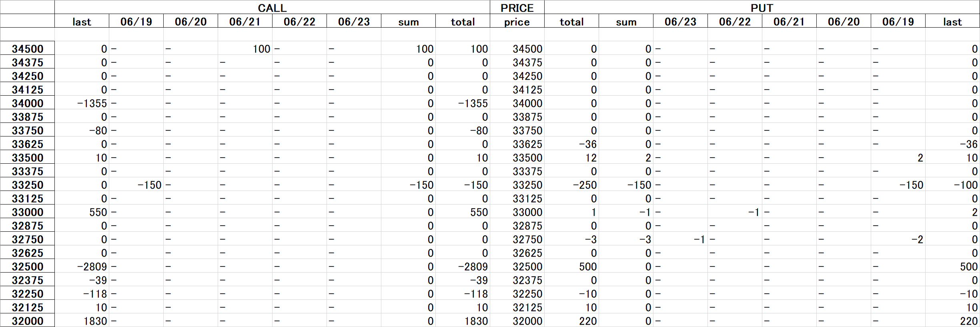Click CALL last value -118
The image size is (980, 327).
(x=82, y=294)
